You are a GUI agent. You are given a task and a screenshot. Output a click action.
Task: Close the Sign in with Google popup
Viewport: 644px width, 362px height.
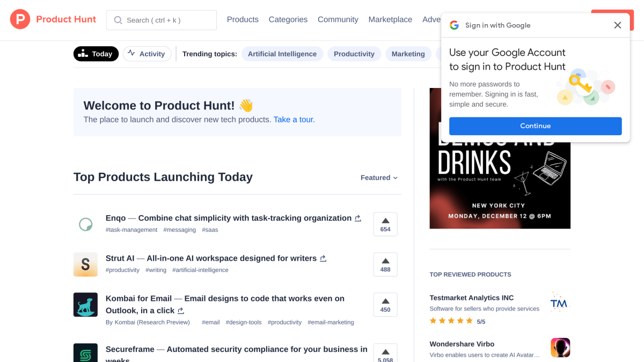point(618,25)
